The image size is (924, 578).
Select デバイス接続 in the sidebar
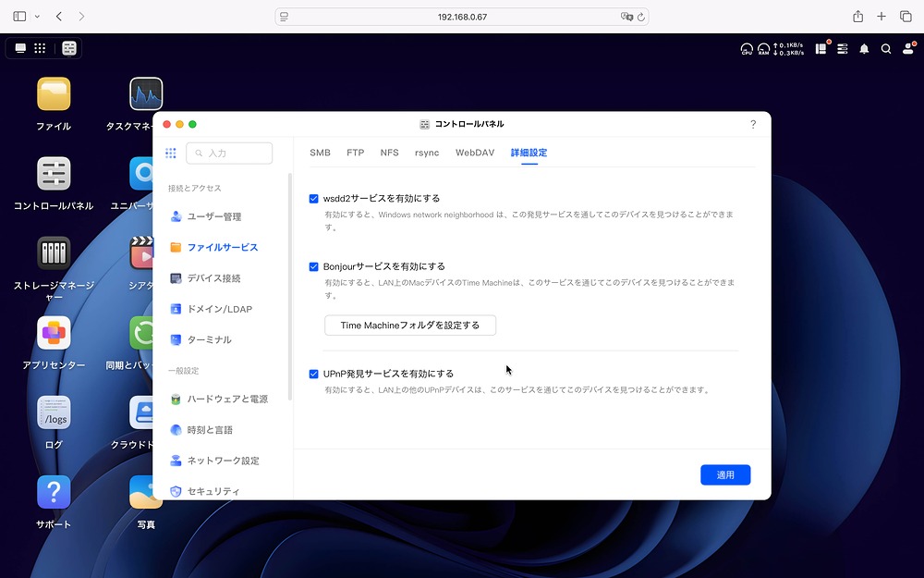pyautogui.click(x=213, y=277)
